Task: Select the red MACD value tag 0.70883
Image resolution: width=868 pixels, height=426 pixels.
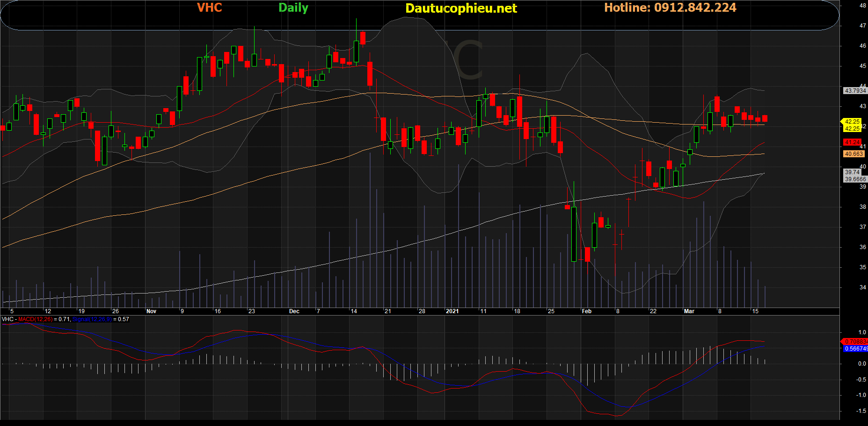Action: [855, 342]
